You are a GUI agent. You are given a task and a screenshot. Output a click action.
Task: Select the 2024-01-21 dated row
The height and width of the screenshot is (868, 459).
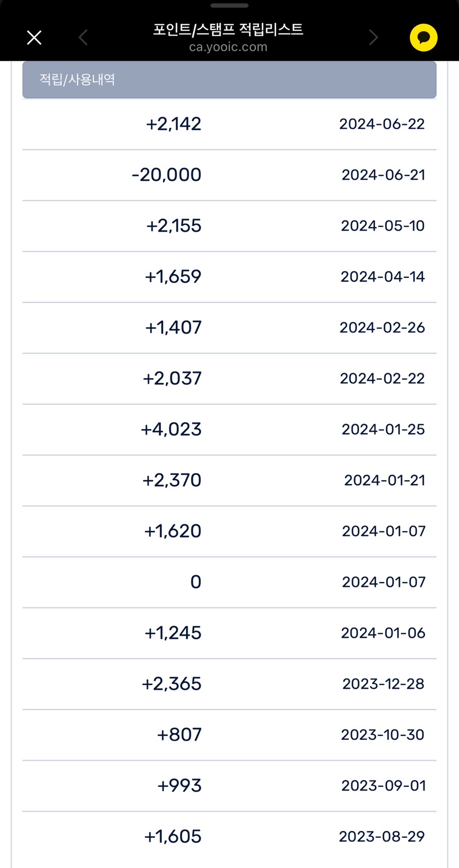pos(385,480)
